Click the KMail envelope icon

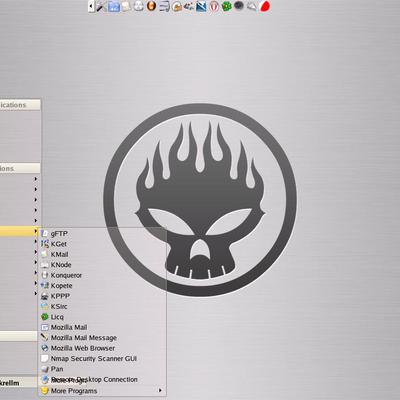(x=45, y=254)
